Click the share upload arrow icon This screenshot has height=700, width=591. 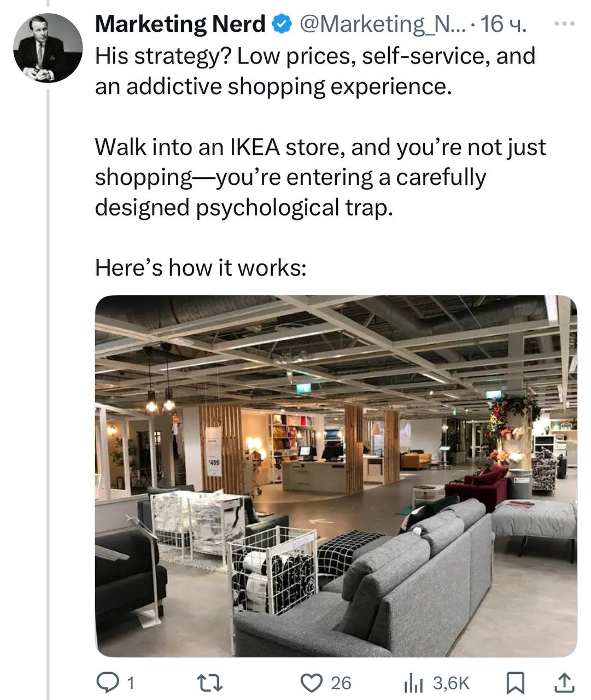(564, 682)
